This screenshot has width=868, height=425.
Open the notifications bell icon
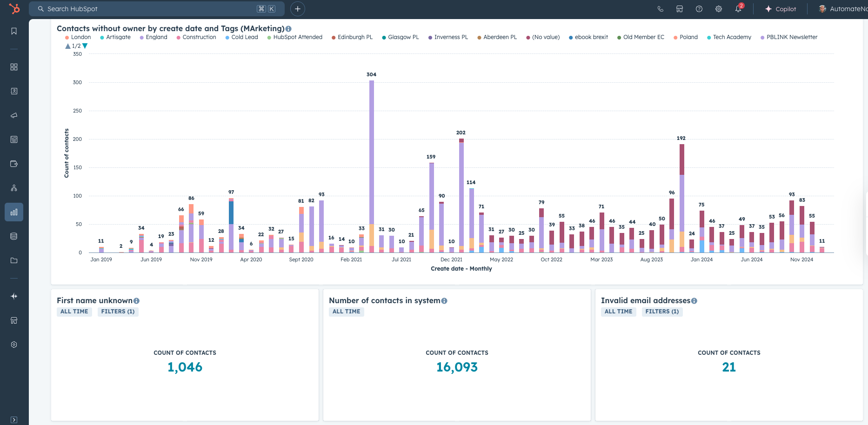738,9
